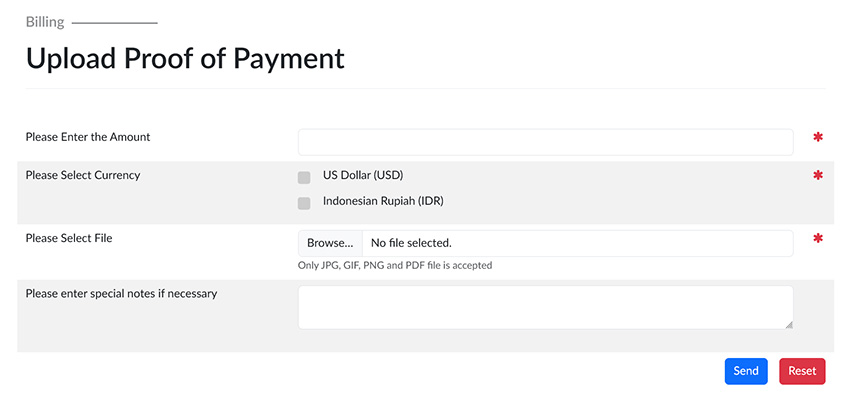Click the "Indonesian Rupiah (IDR)" option label
The image size is (850, 400).
[x=383, y=202]
